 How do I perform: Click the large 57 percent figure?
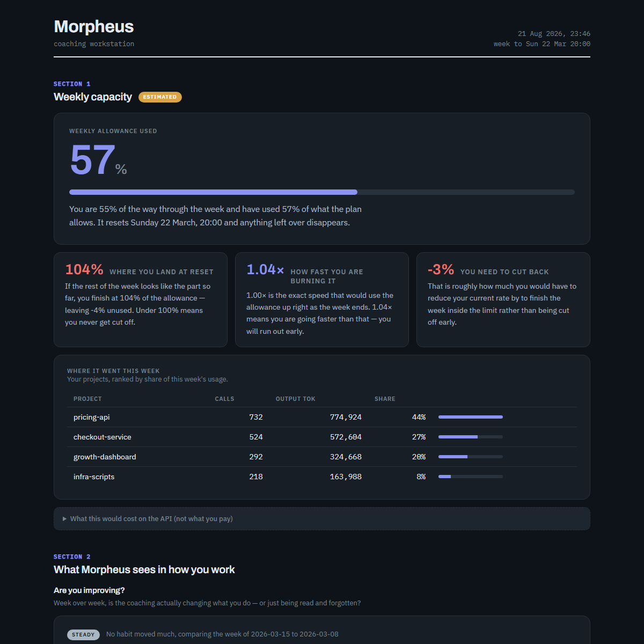click(92, 160)
